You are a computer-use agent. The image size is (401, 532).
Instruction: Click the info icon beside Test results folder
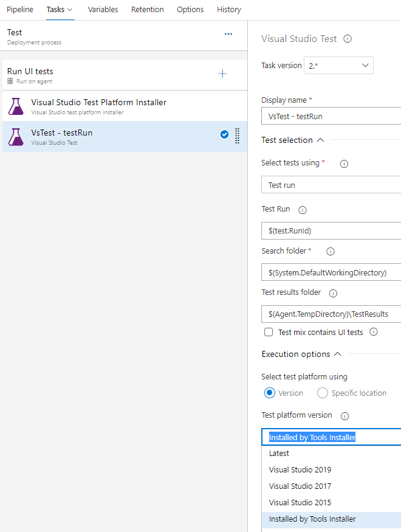333,293
